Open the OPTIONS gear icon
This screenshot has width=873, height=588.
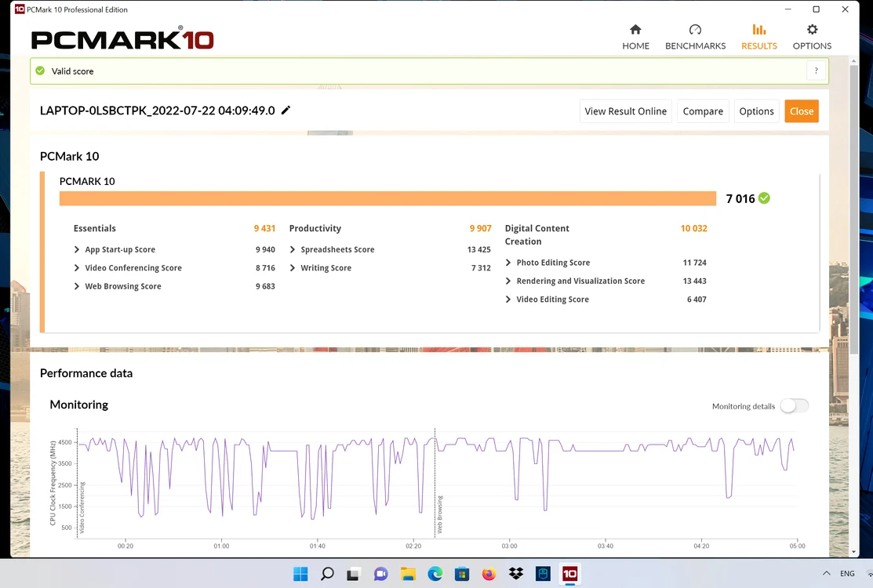coord(812,30)
